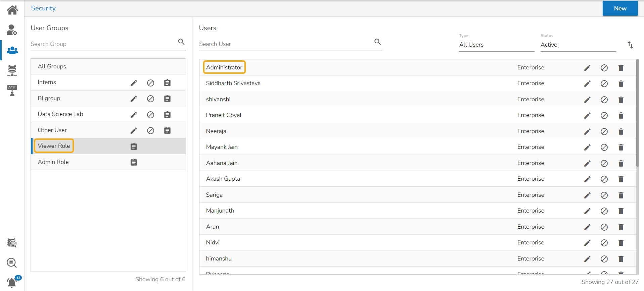The image size is (644, 291).
Task: Block the BI group
Action: coord(150,99)
